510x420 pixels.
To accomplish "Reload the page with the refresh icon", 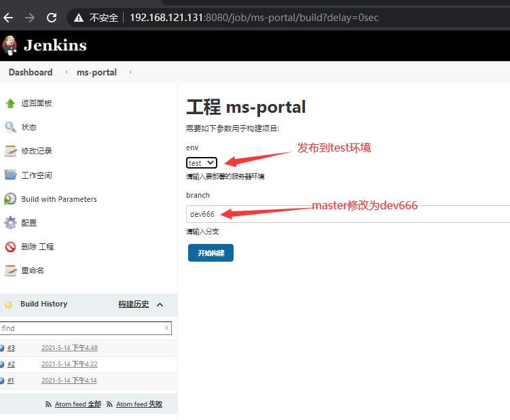I will 52,18.
